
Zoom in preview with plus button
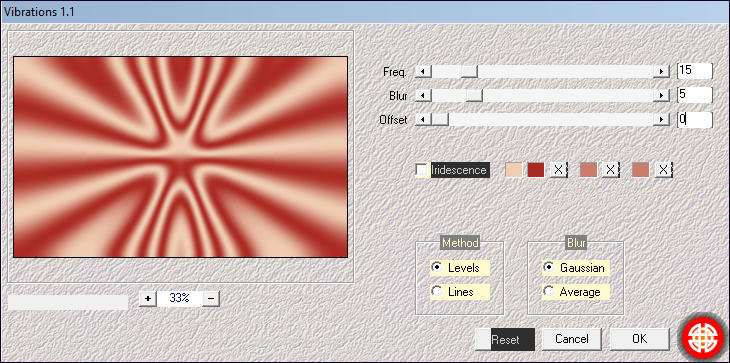tap(148, 298)
